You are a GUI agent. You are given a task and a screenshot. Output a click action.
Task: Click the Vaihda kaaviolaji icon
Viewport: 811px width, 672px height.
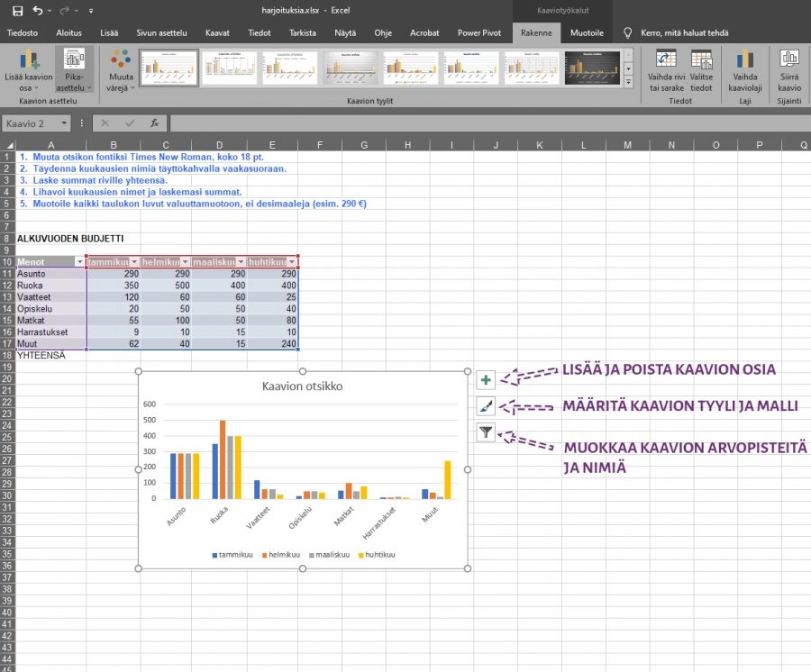pos(744,70)
